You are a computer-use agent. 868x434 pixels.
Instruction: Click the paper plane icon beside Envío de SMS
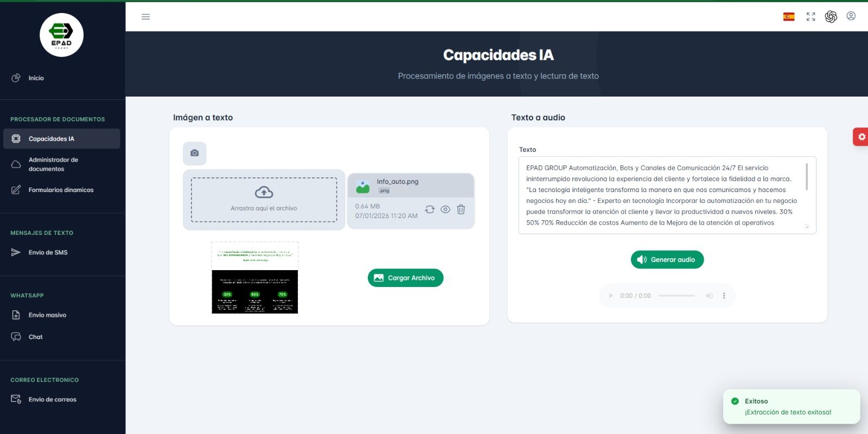click(x=16, y=252)
